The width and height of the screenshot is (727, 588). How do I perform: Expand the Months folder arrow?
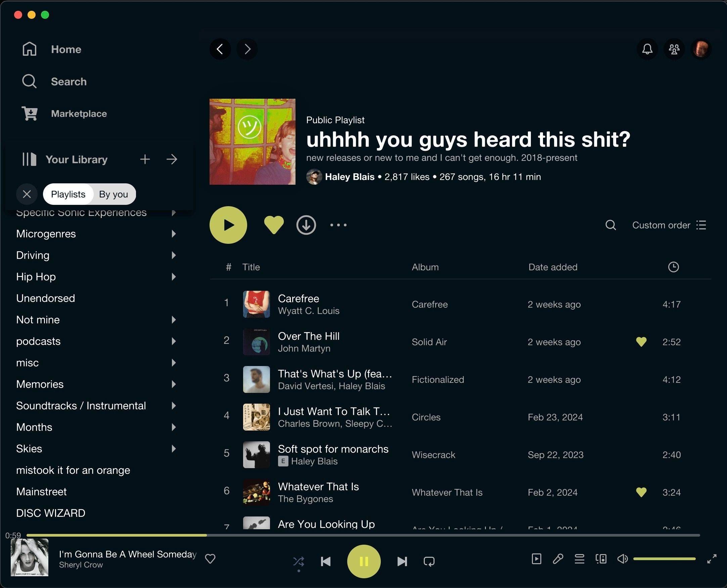click(x=174, y=427)
